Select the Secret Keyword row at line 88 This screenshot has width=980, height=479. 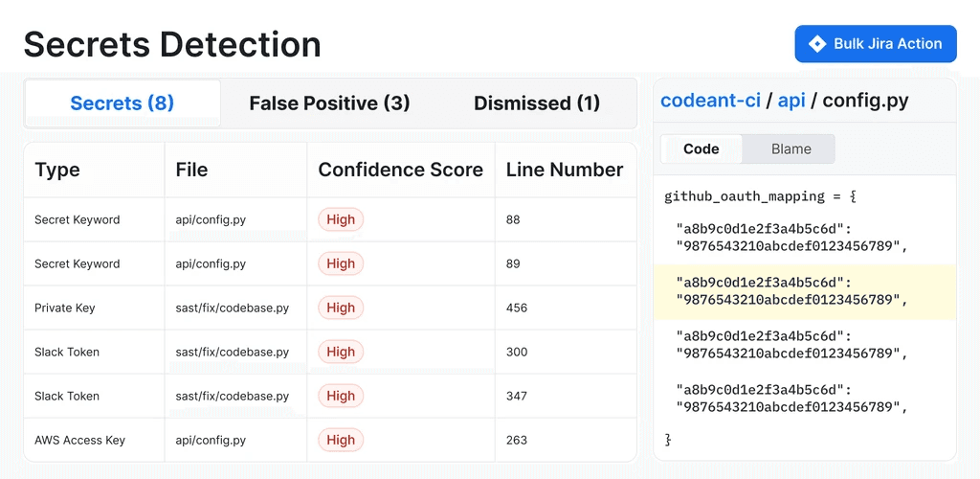pos(330,220)
